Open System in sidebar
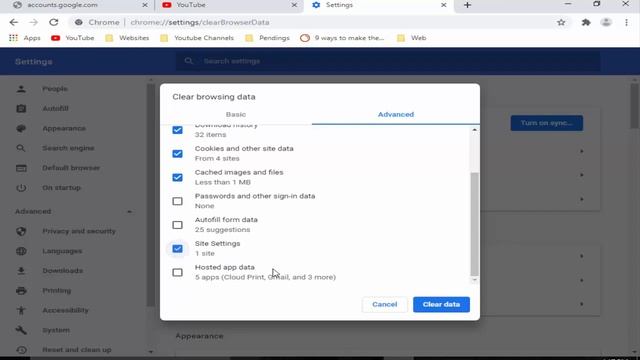Viewport: 640px width, 360px height. (x=56, y=330)
